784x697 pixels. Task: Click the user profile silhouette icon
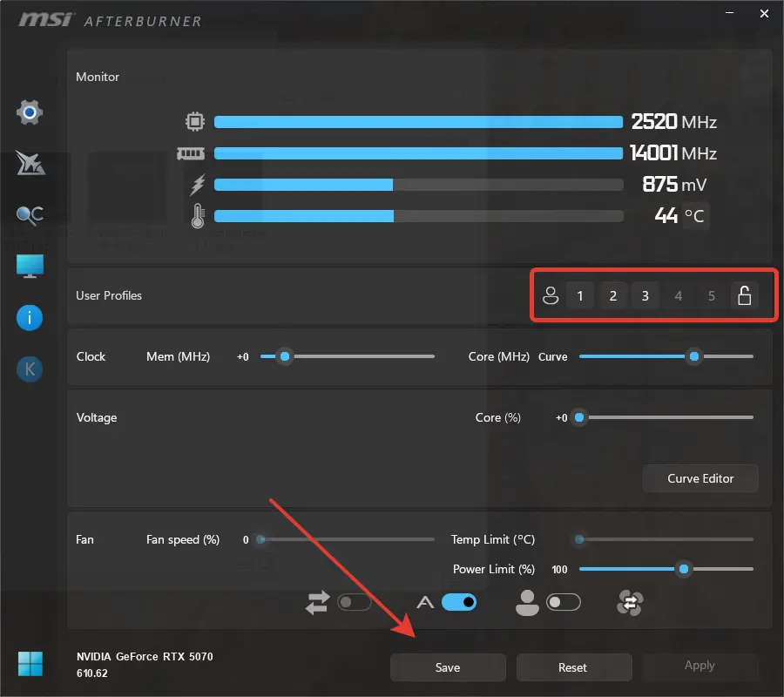tap(551, 295)
